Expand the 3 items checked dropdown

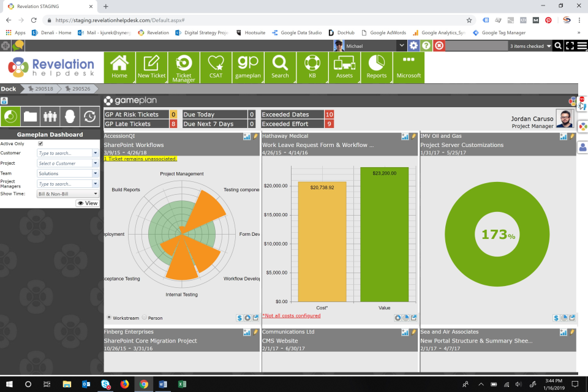[530, 45]
